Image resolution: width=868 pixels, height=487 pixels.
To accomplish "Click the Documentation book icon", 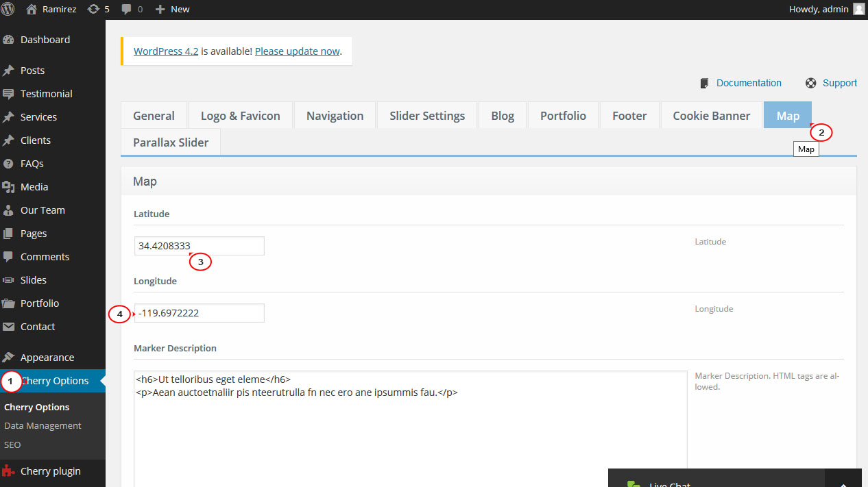I will tap(704, 83).
